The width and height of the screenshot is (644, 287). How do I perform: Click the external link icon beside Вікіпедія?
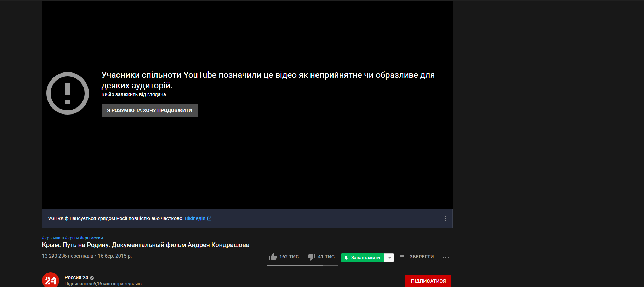point(209,218)
